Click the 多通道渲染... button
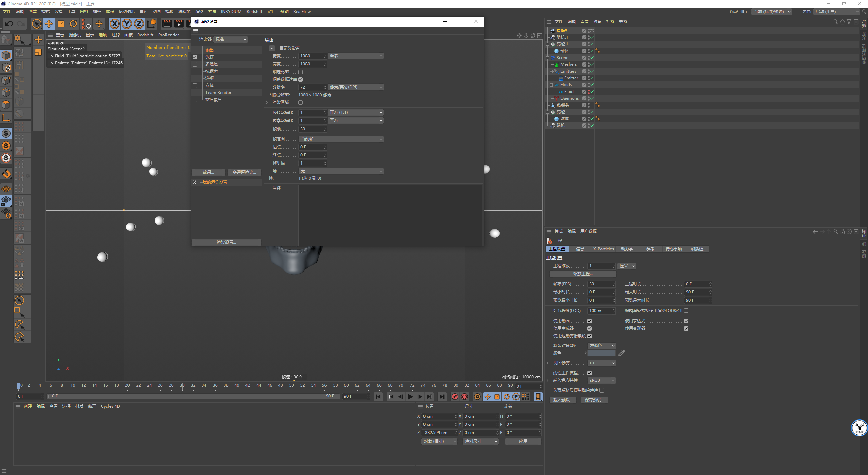The height and width of the screenshot is (475, 868). [244, 173]
